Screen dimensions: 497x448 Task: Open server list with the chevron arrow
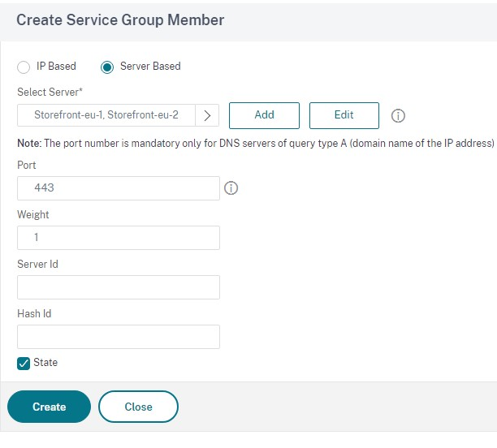(207, 115)
